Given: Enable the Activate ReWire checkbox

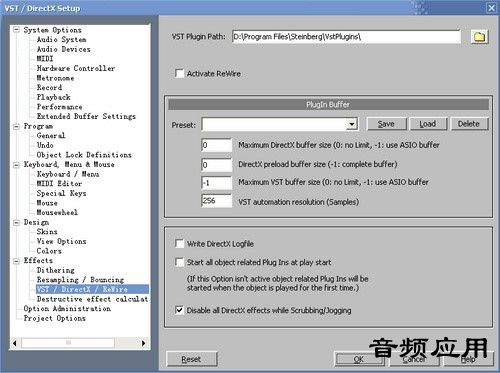Looking at the screenshot, I should [x=179, y=74].
